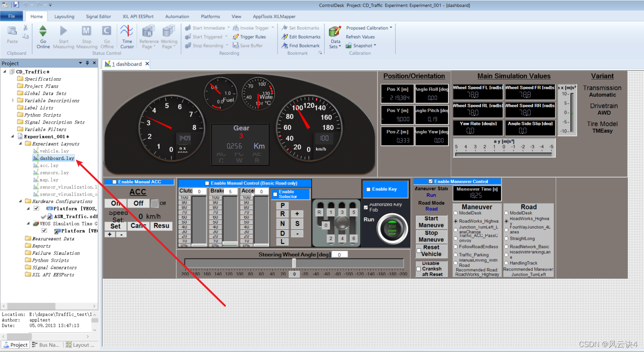Toggle the Enable Maneuver Control checkbox
This screenshot has height=352, width=644.
[x=430, y=181]
